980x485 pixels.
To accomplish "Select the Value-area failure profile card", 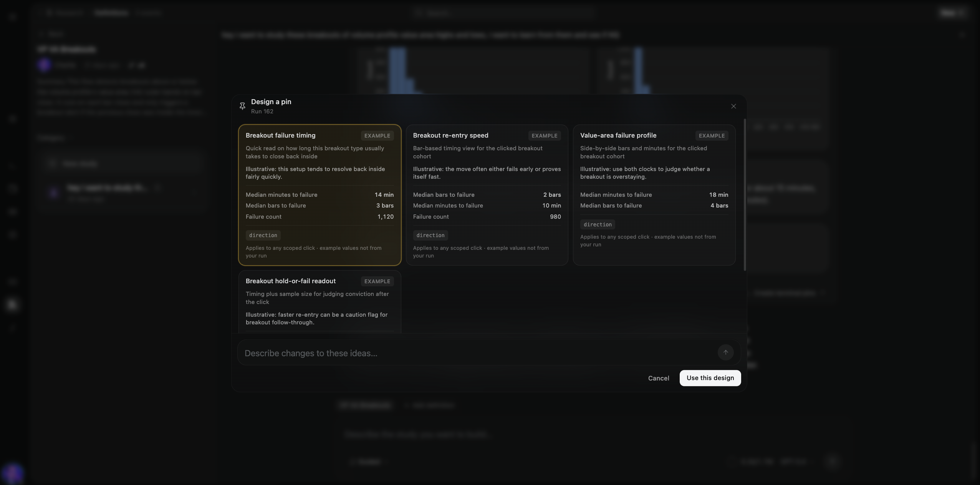I will pos(654,195).
